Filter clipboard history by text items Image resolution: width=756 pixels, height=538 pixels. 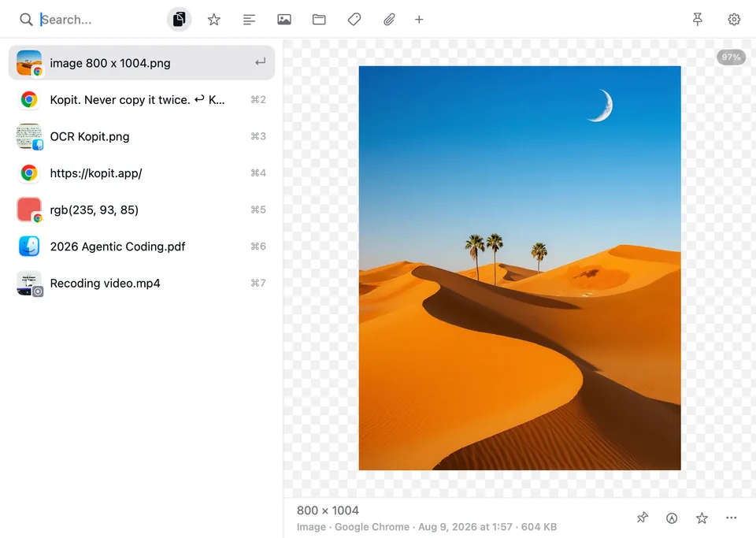tap(249, 20)
